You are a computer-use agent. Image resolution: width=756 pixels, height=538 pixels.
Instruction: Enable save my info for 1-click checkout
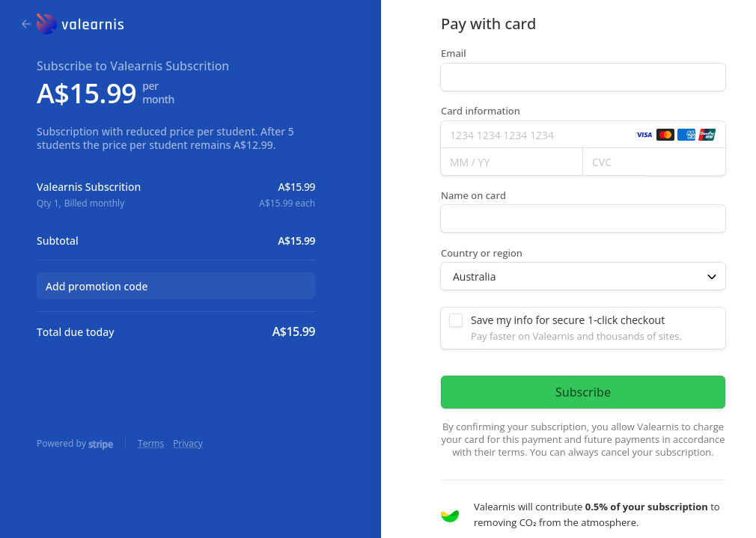click(x=456, y=321)
